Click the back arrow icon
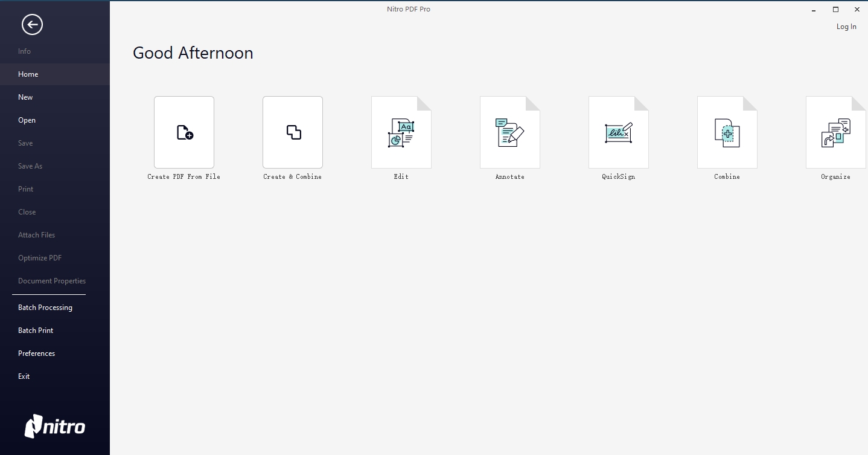Viewport: 868px width, 455px height. pyautogui.click(x=32, y=25)
